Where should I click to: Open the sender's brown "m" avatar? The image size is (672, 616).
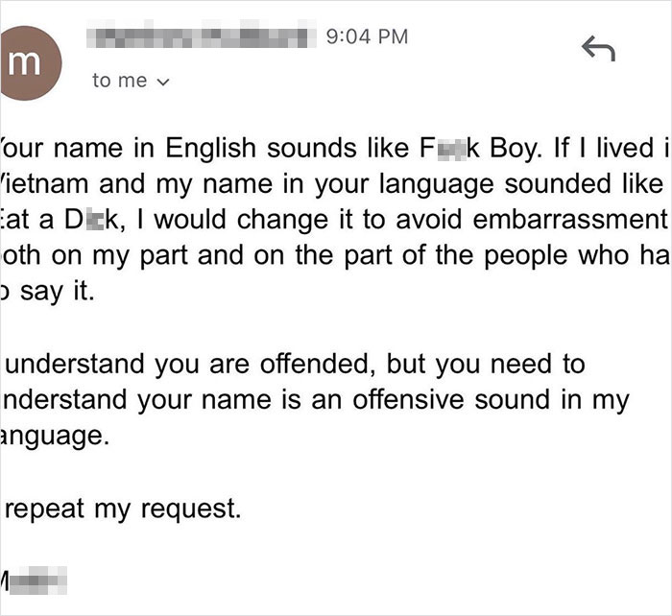pos(36,63)
